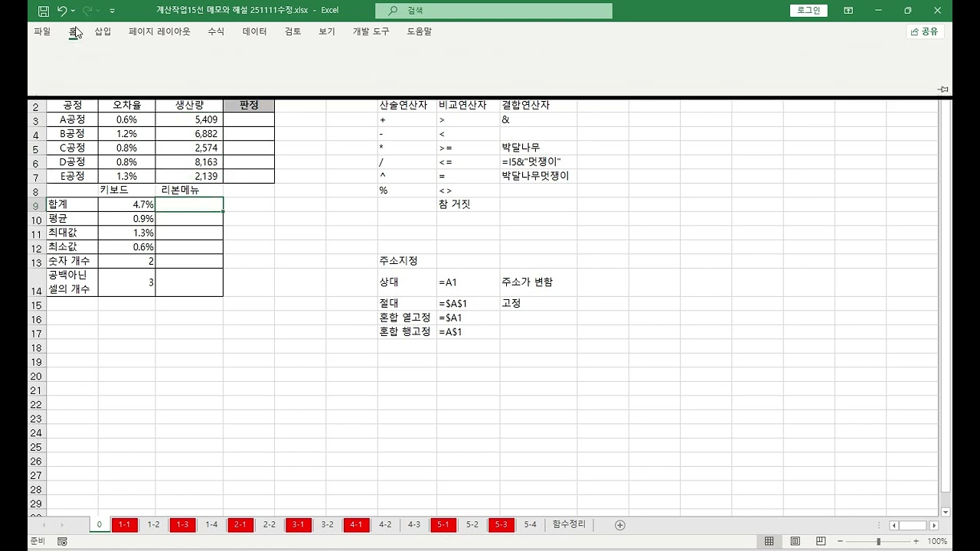Open the 개발 도구 ribbon tab
The image size is (980, 551).
[371, 31]
